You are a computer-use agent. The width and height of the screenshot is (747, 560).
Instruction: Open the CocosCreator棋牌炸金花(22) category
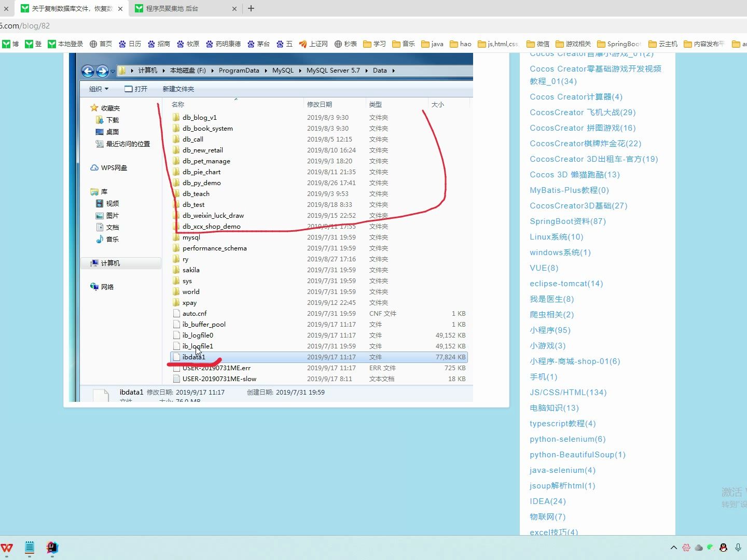(585, 144)
